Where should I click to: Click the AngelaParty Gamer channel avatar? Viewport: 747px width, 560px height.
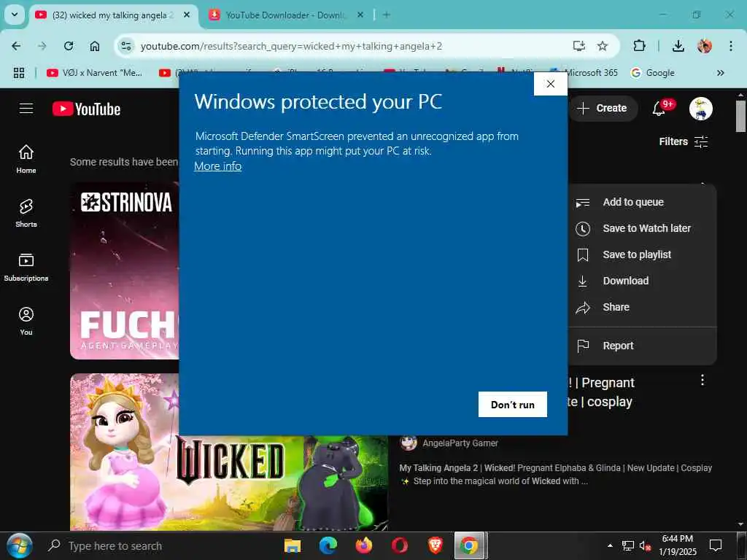409,443
